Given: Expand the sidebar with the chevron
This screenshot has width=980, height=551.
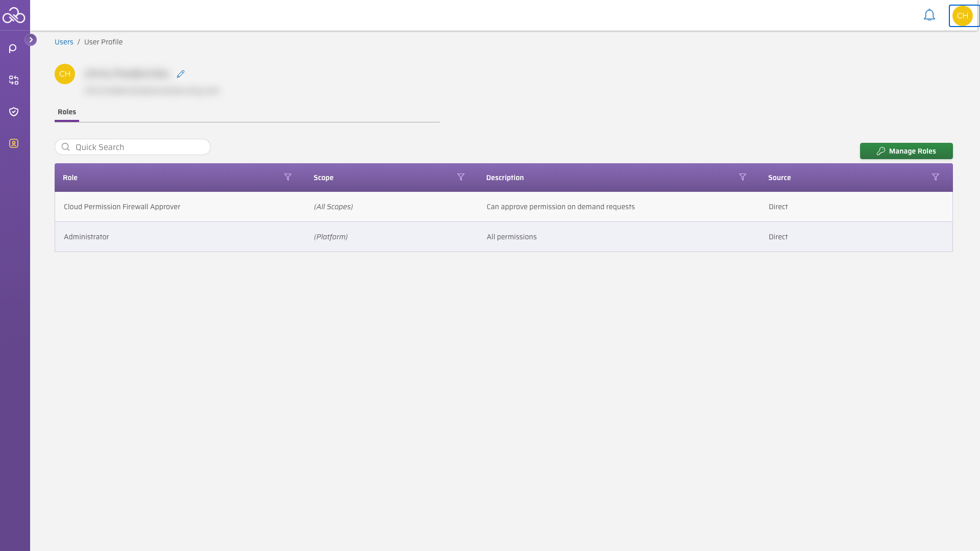Looking at the screenshot, I should click(31, 40).
